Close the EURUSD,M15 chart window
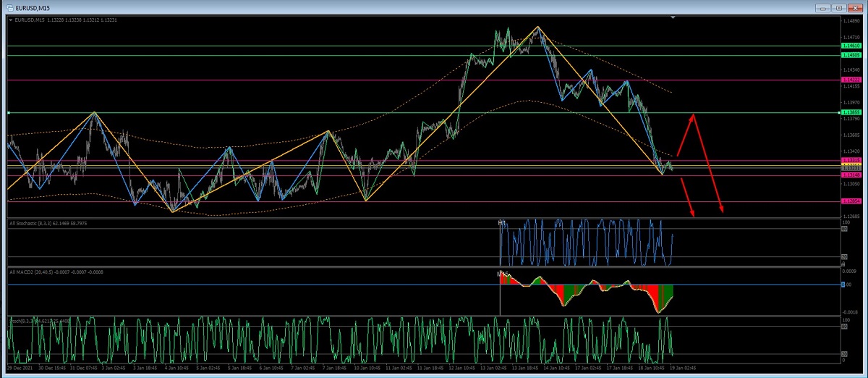The image size is (868, 378). [x=856, y=7]
